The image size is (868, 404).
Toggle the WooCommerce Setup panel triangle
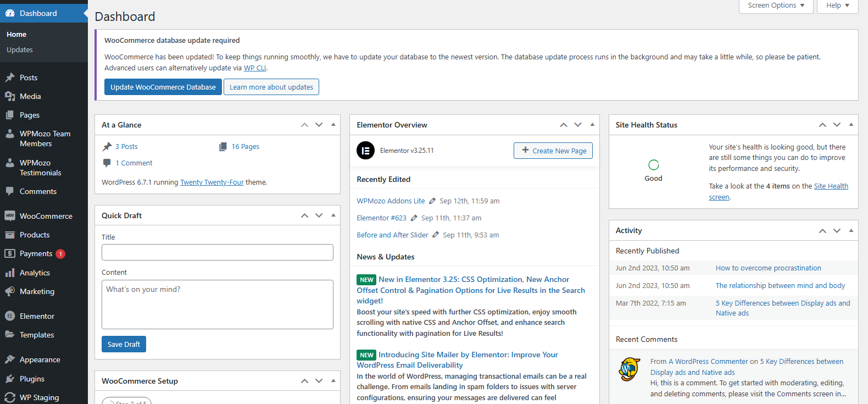333,381
